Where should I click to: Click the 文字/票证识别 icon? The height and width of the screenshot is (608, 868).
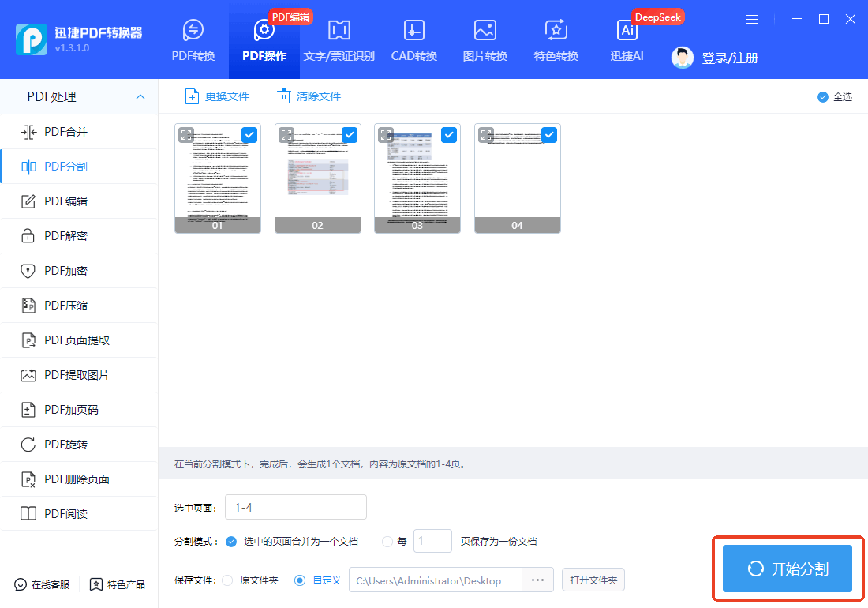coord(339,30)
